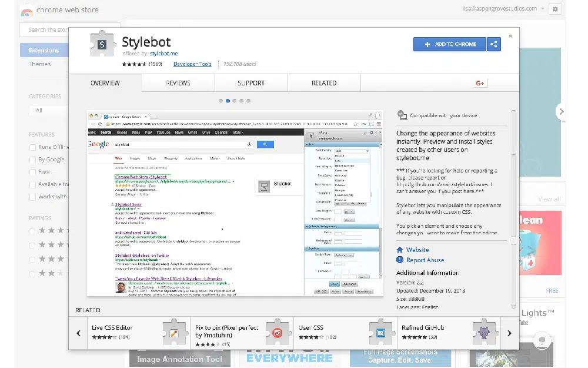
Task: Expand the All categories dropdown
Action: 47,110
